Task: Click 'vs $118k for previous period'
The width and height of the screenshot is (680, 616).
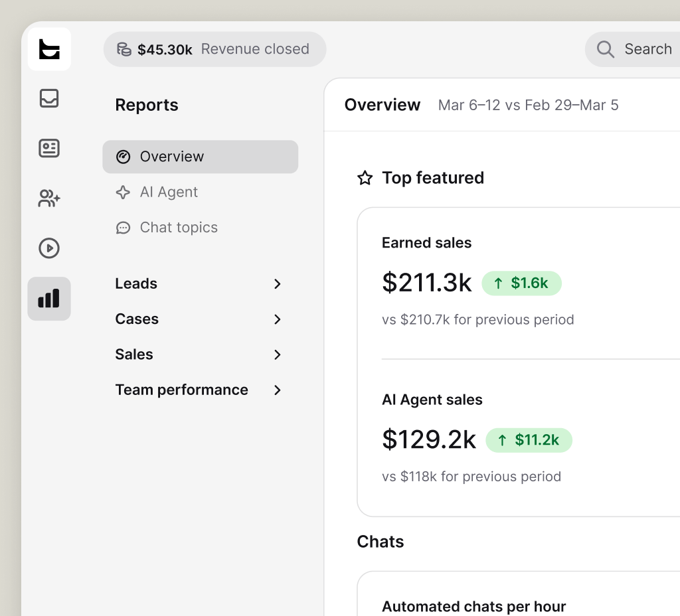Action: pos(471,477)
